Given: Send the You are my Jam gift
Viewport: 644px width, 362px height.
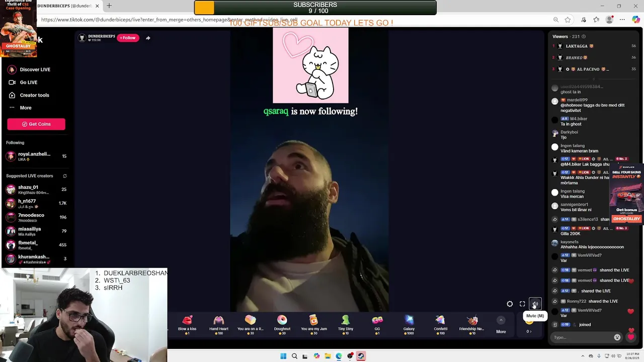Looking at the screenshot, I should point(314,325).
